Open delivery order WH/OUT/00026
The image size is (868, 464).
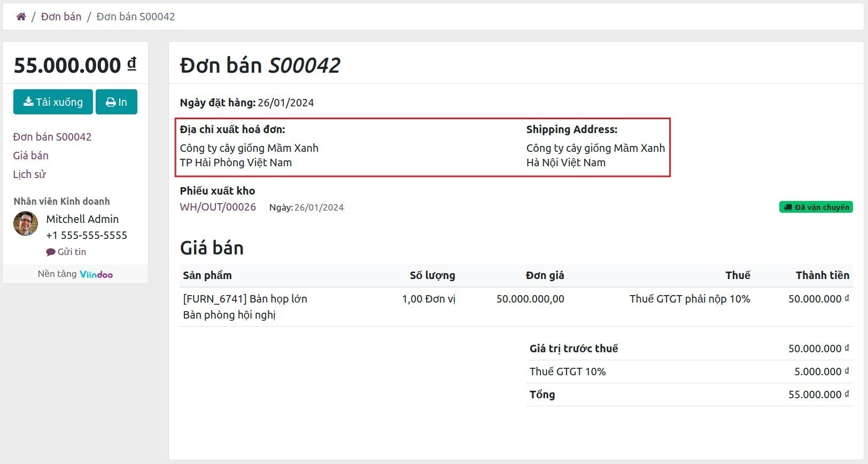pos(218,207)
